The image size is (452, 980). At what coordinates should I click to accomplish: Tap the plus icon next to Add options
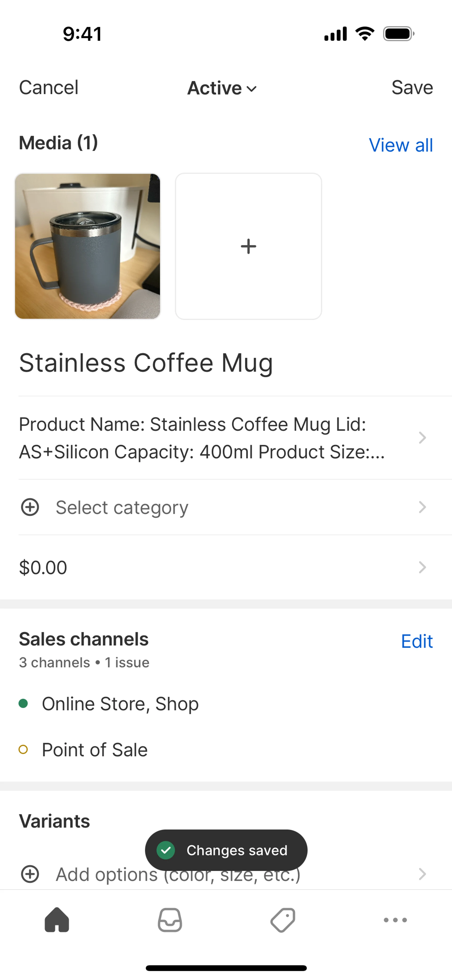(30, 874)
